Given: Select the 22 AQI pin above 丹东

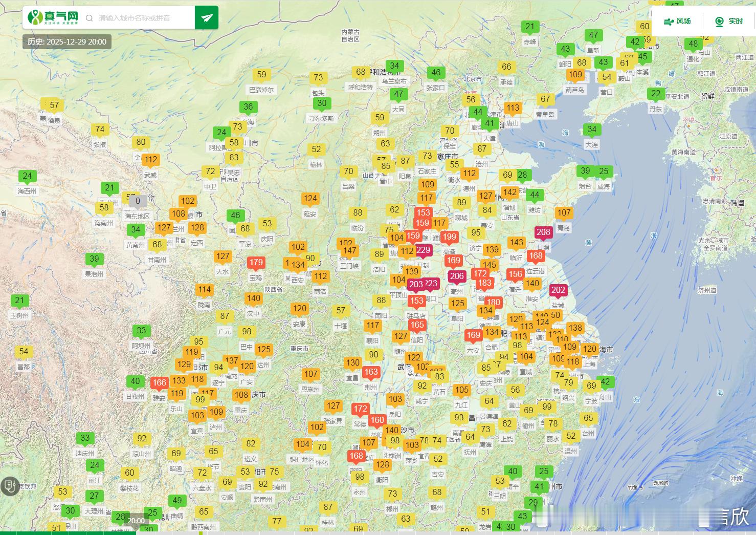Looking at the screenshot, I should coord(656,94).
